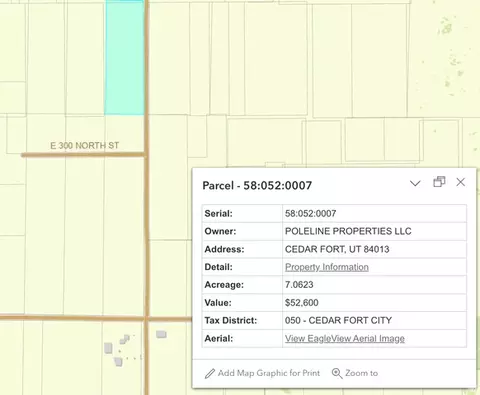480x395 pixels.
Task: Click the Add Map Graphic for Print text
Action: point(269,373)
